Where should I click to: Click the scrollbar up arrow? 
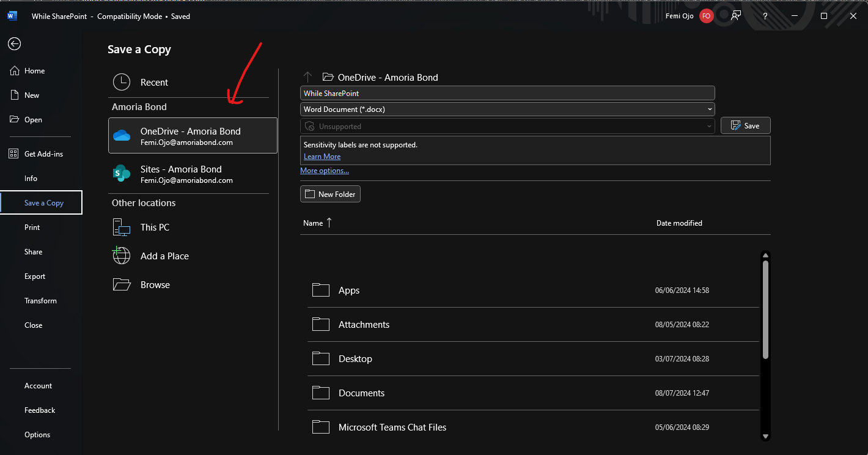(765, 255)
